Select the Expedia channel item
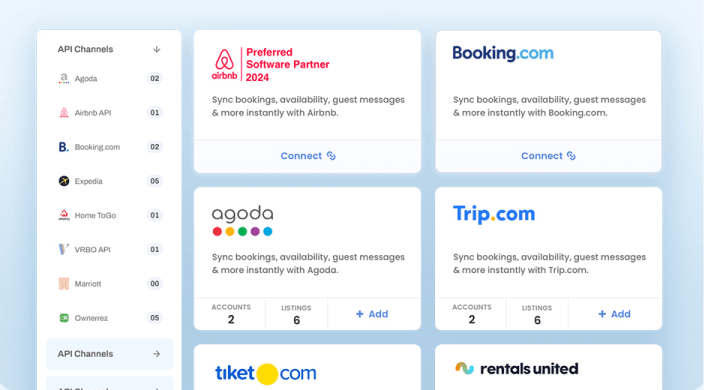 (x=110, y=181)
